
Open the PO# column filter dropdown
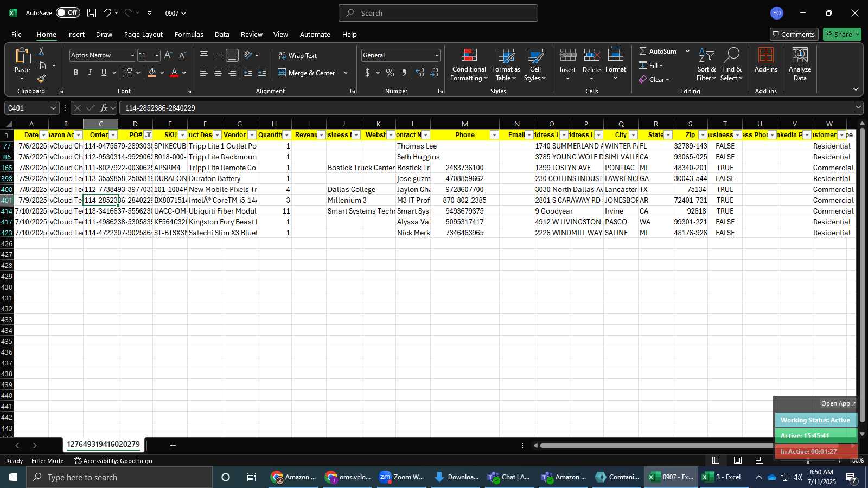(x=148, y=135)
